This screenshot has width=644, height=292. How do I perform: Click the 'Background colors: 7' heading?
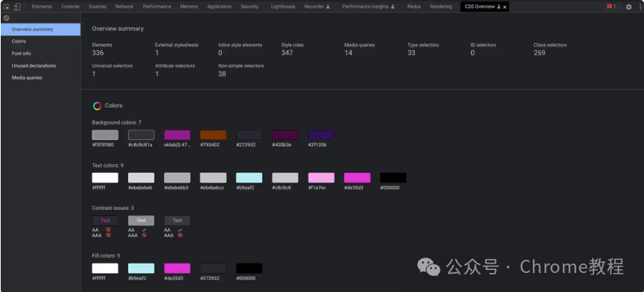[x=116, y=122]
